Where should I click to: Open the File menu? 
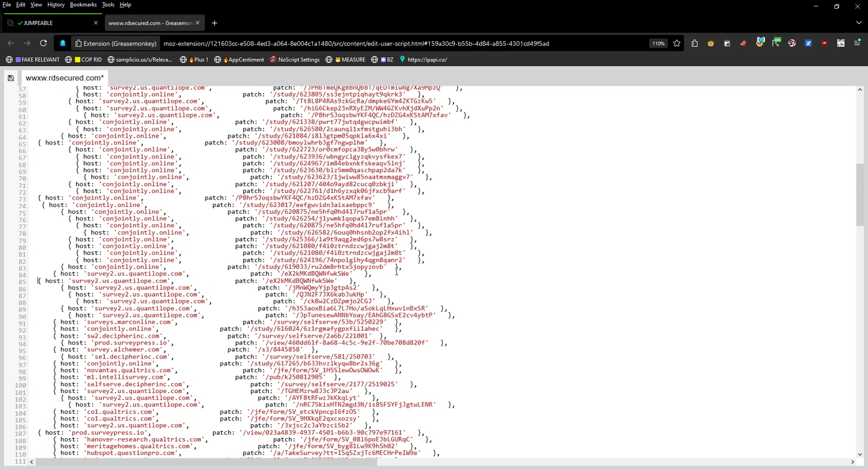[x=7, y=5]
